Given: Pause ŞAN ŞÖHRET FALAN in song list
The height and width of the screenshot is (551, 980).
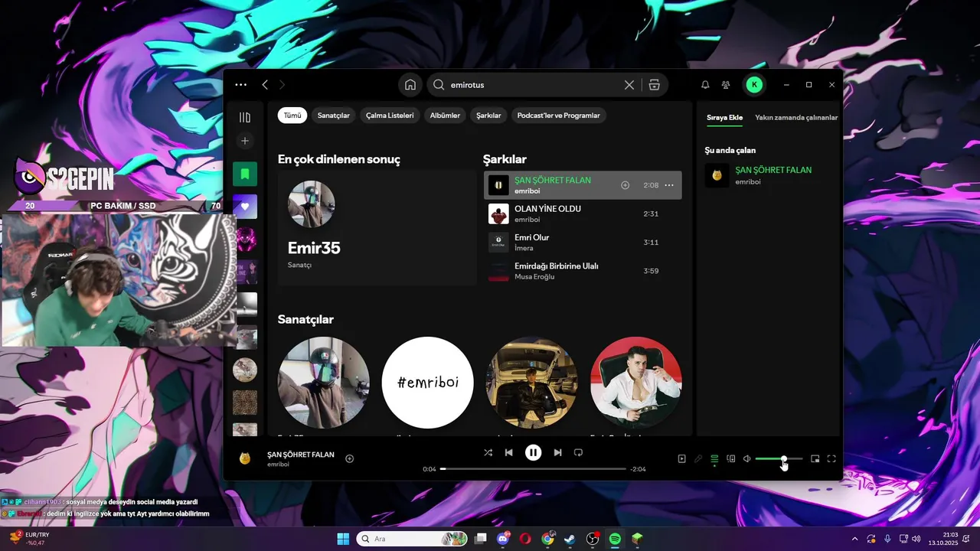Looking at the screenshot, I should tap(498, 185).
